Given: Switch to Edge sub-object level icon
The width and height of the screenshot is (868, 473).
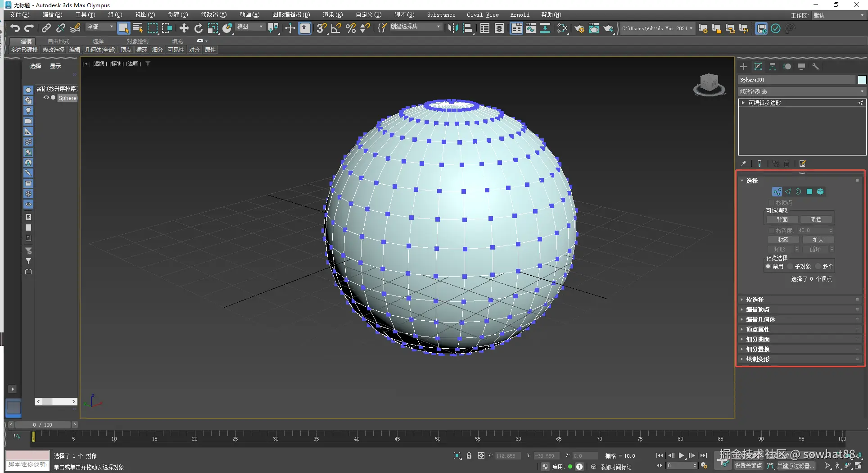Looking at the screenshot, I should (788, 191).
